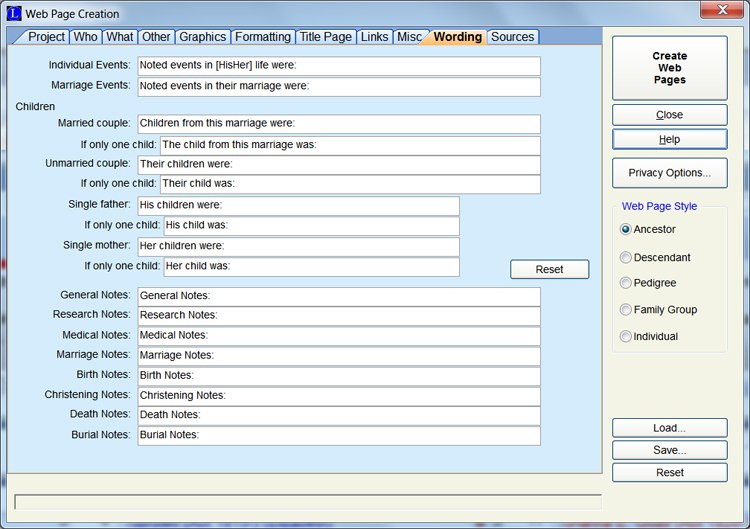Open the Formatting tab
750x529 pixels.
click(x=263, y=37)
